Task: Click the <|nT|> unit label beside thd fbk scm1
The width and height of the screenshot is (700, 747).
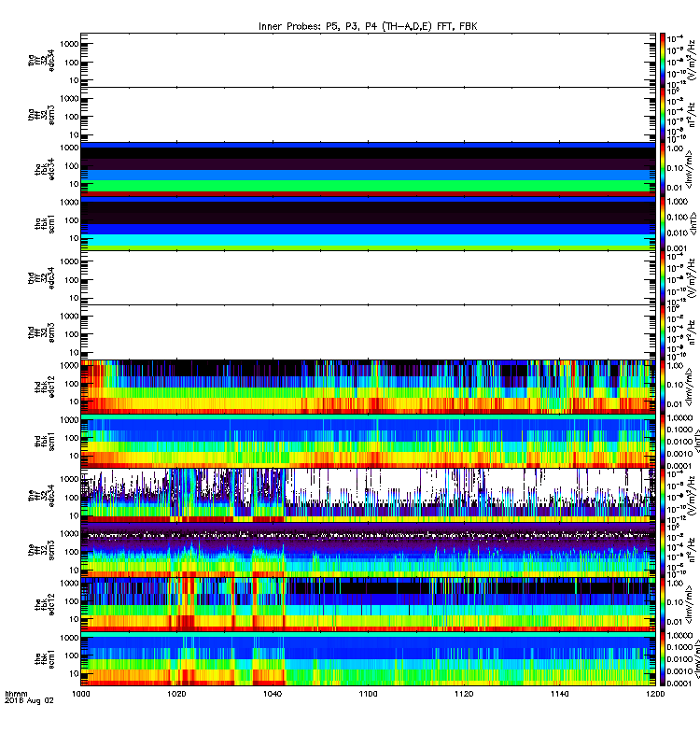Action: (695, 441)
